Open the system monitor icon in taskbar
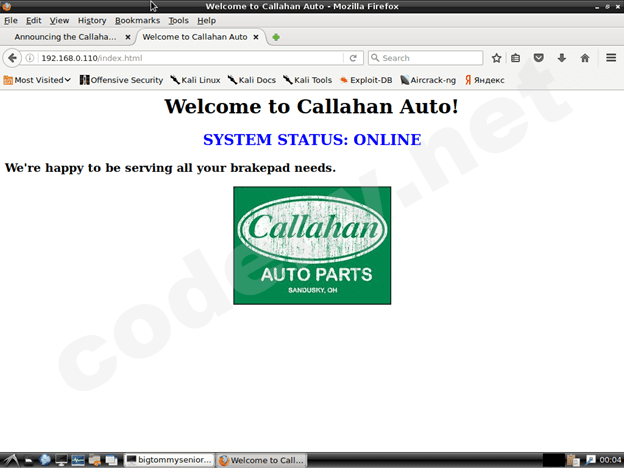 (78, 460)
